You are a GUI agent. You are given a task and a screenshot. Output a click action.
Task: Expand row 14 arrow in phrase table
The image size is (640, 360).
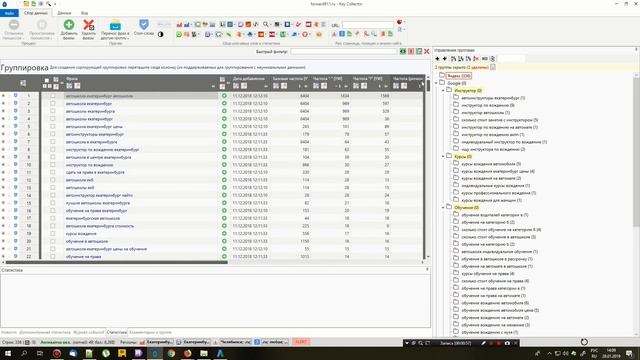(3, 195)
